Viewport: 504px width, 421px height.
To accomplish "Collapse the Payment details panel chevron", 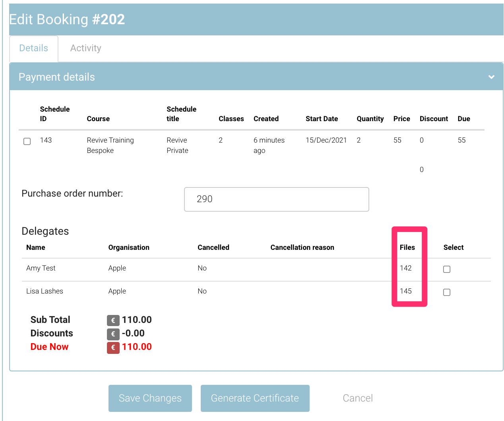I will point(491,77).
